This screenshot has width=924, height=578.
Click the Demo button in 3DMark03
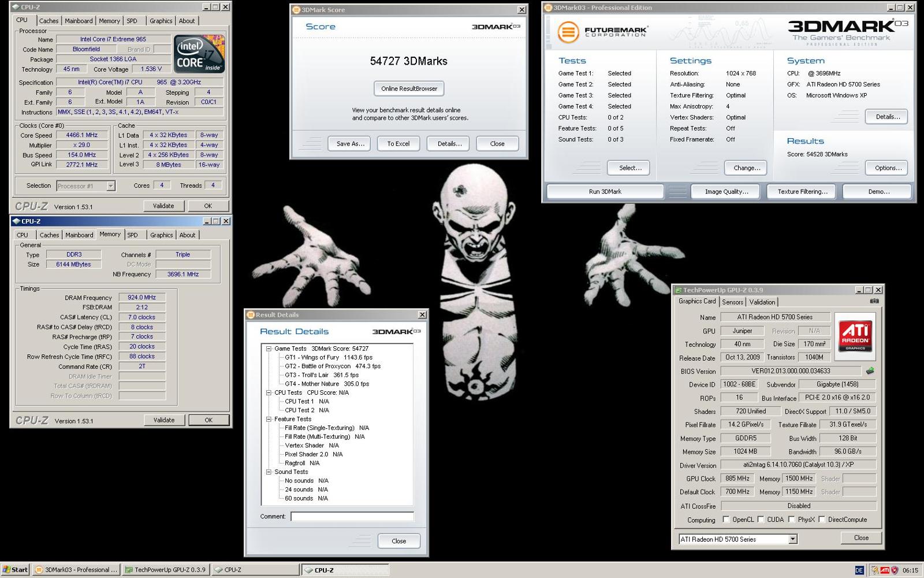click(878, 191)
